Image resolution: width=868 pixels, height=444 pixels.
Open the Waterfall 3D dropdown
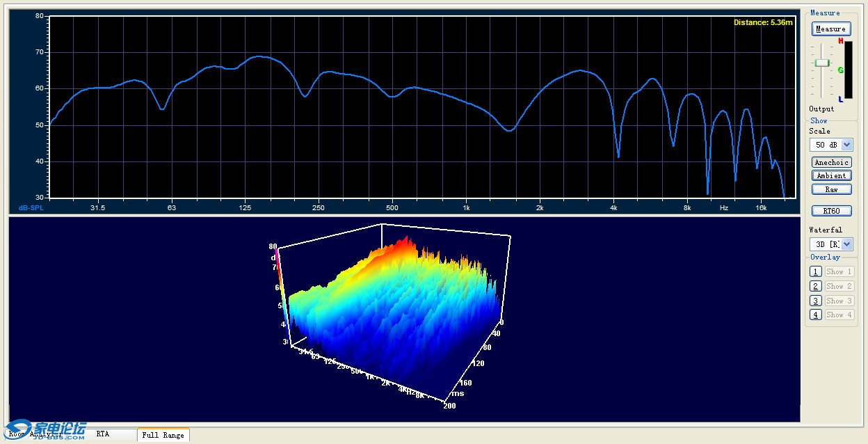click(831, 244)
